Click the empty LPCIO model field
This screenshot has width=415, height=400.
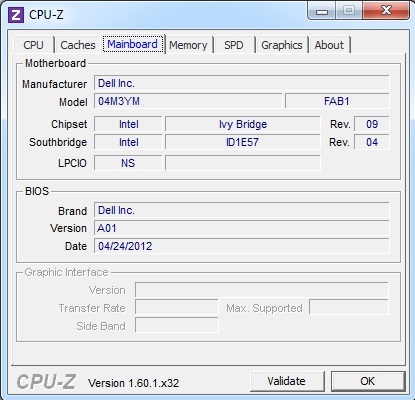[242, 163]
